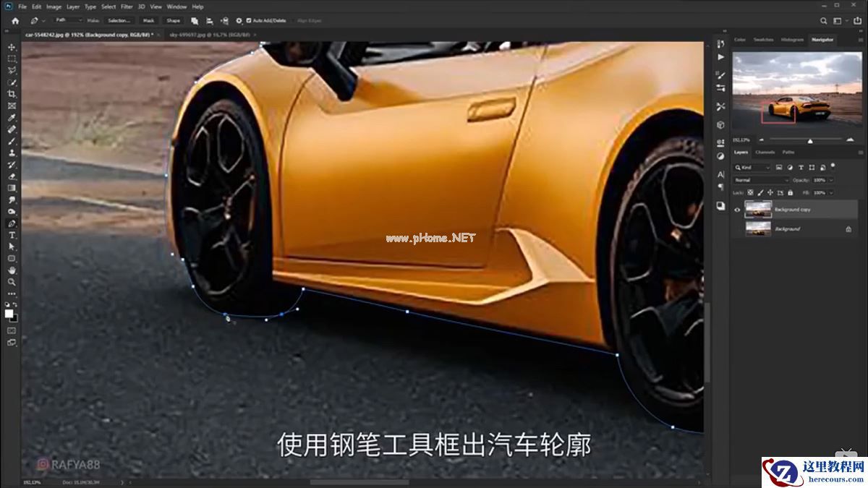868x488 pixels.
Task: Select the Zoom tool
Action: pyautogui.click(x=11, y=282)
